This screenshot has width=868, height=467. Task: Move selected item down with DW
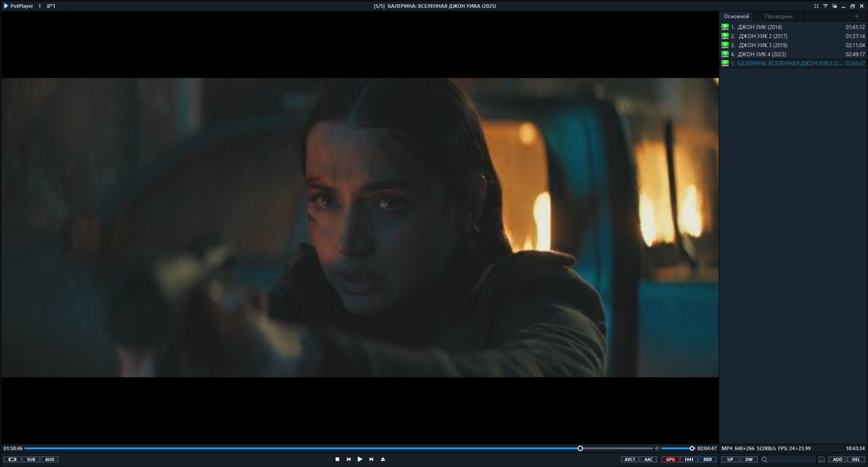pyautogui.click(x=749, y=460)
